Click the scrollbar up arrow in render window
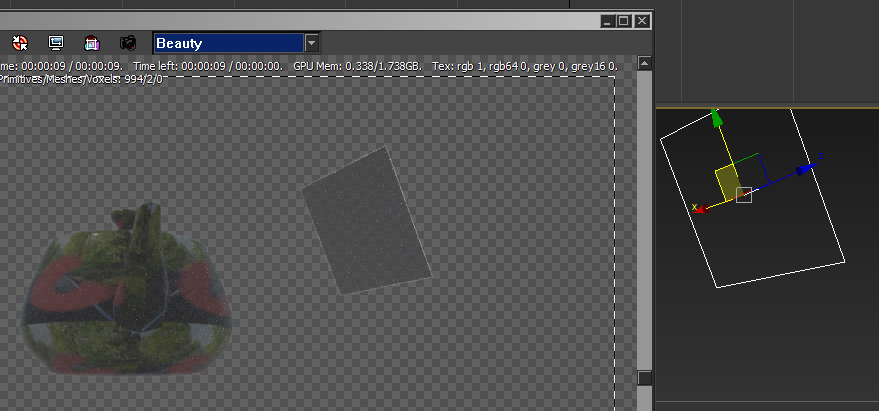Screen dimensions: 879x411 645,63
